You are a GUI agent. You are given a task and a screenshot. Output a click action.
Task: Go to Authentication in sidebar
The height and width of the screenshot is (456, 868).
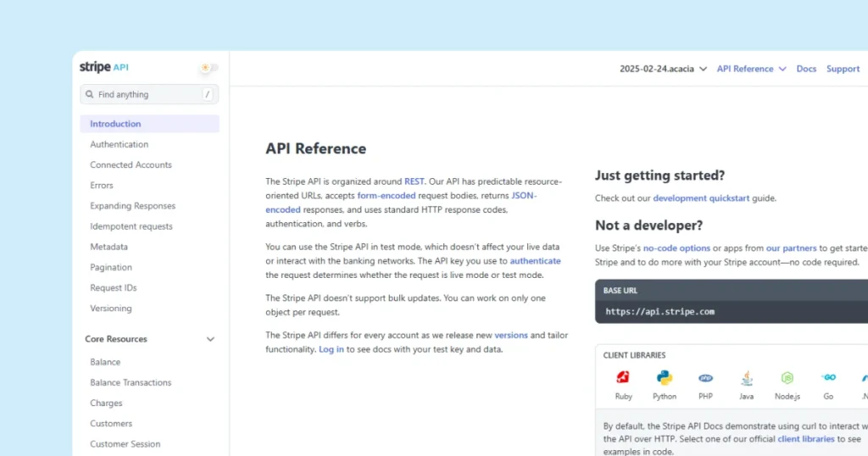coord(119,144)
